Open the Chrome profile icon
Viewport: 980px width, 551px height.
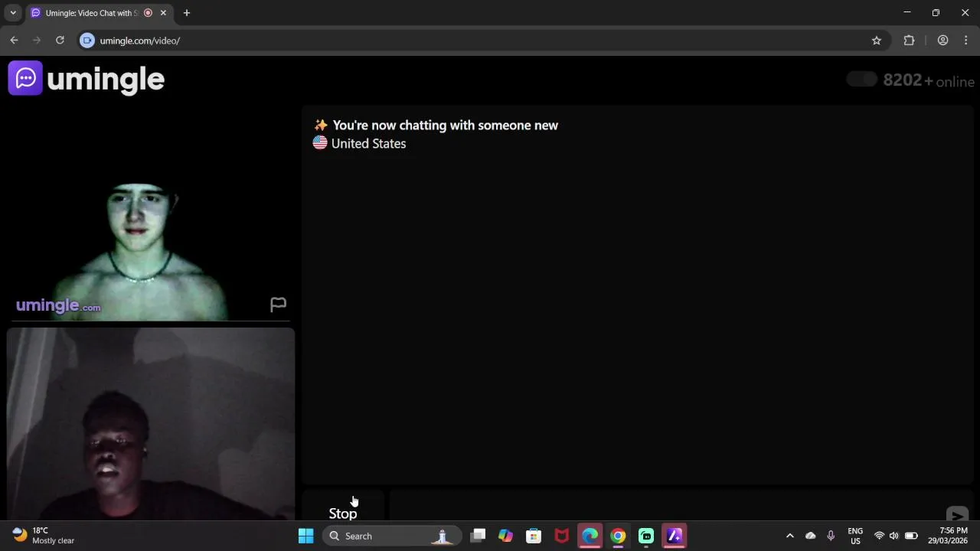(x=943, y=41)
